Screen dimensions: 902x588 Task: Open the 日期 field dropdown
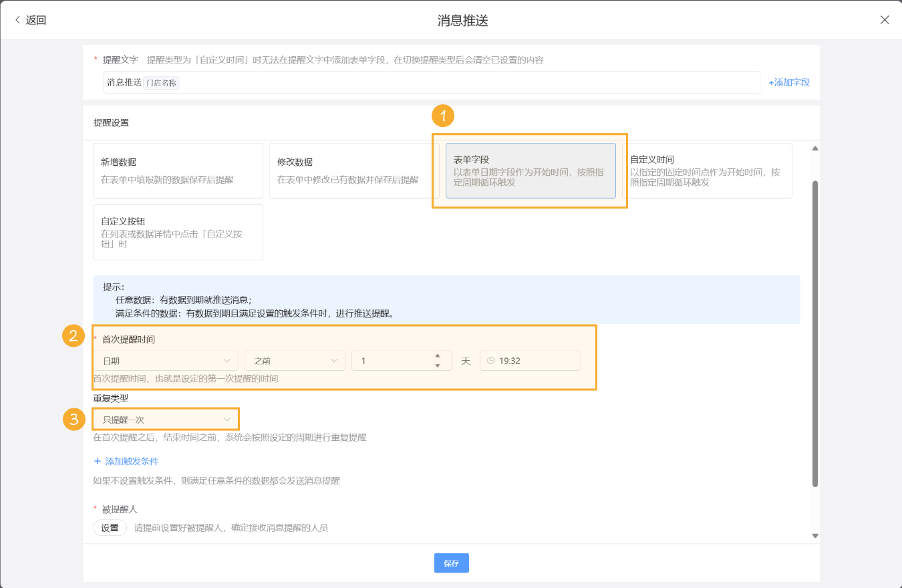165,360
